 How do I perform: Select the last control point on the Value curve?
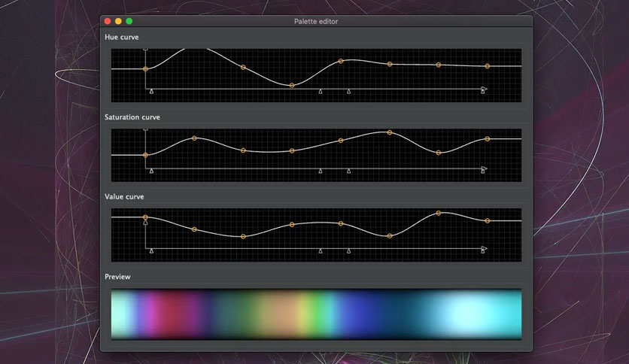[x=487, y=221]
